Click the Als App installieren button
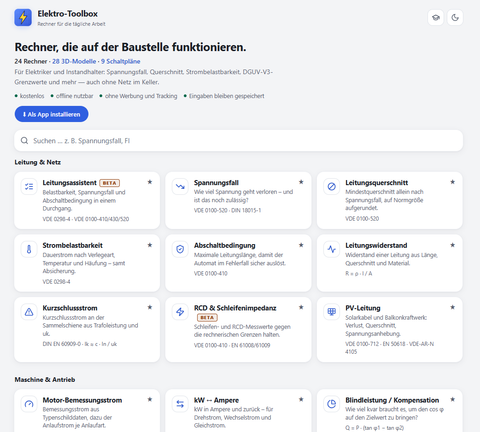The height and width of the screenshot is (432, 480). (x=51, y=114)
